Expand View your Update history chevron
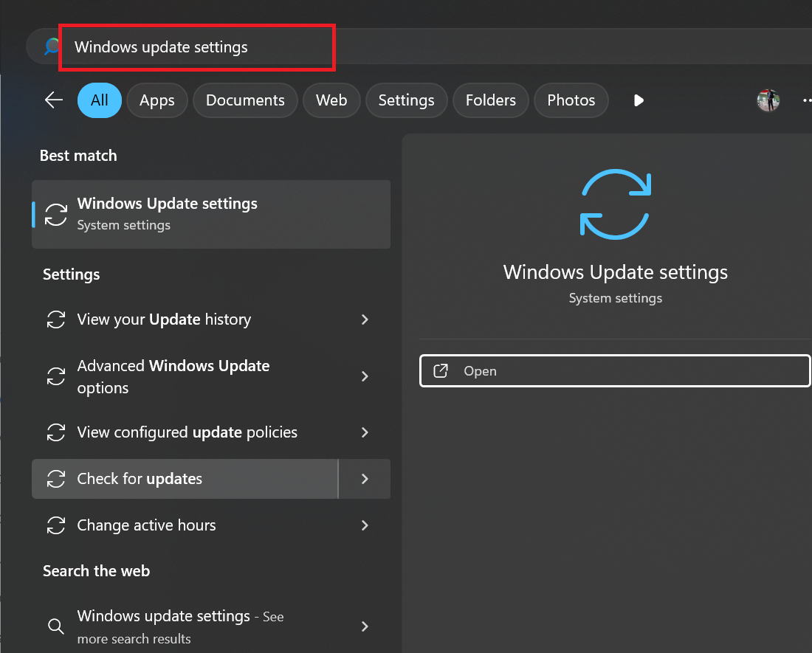The height and width of the screenshot is (653, 812). [365, 319]
